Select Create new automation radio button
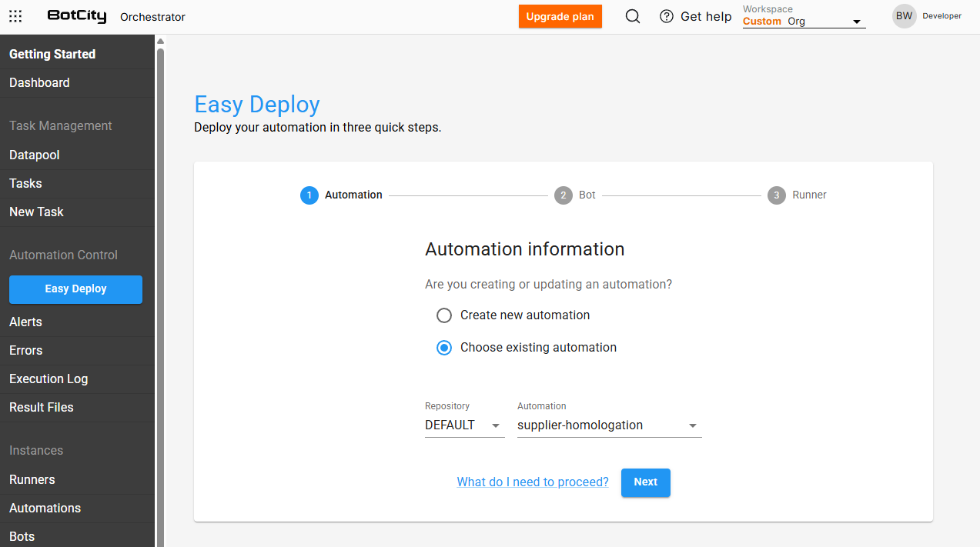This screenshot has height=547, width=980. click(x=444, y=315)
